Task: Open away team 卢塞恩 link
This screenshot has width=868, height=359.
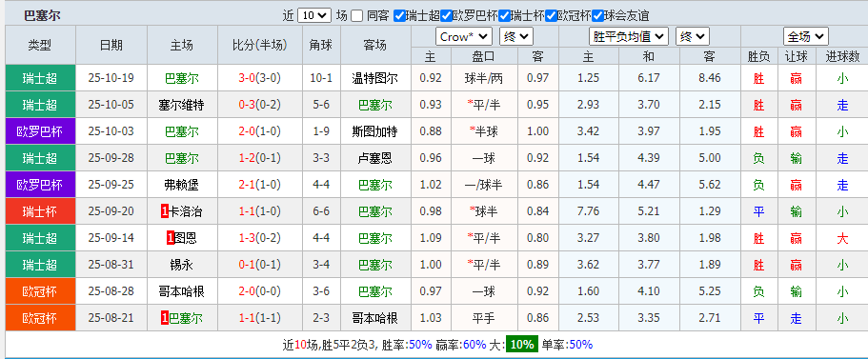Action: tap(374, 158)
